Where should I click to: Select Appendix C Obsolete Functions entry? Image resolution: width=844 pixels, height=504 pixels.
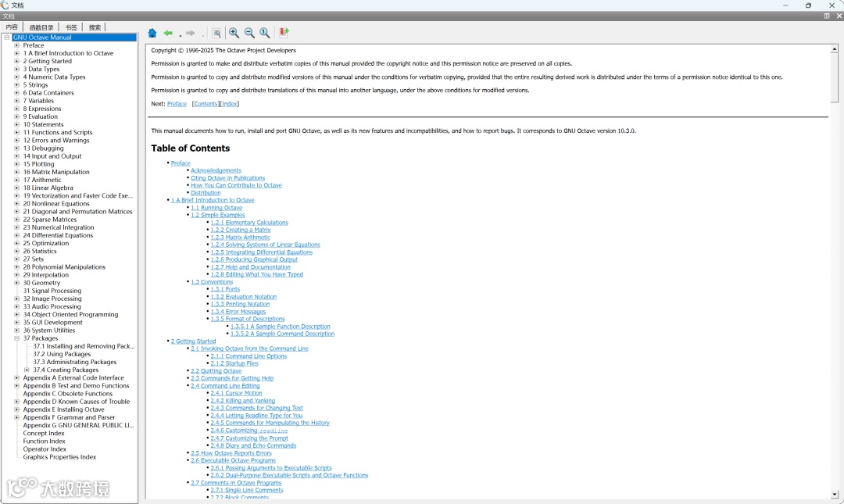click(x=68, y=394)
